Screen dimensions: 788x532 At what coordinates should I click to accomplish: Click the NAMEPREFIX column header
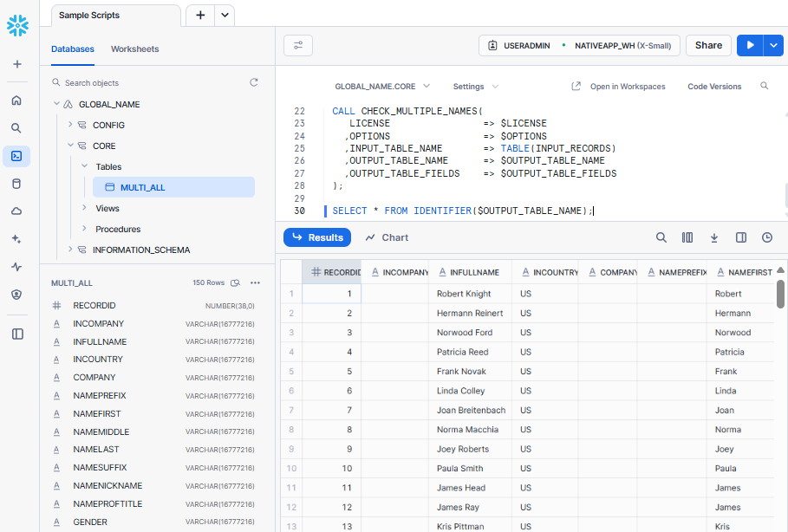(x=672, y=272)
